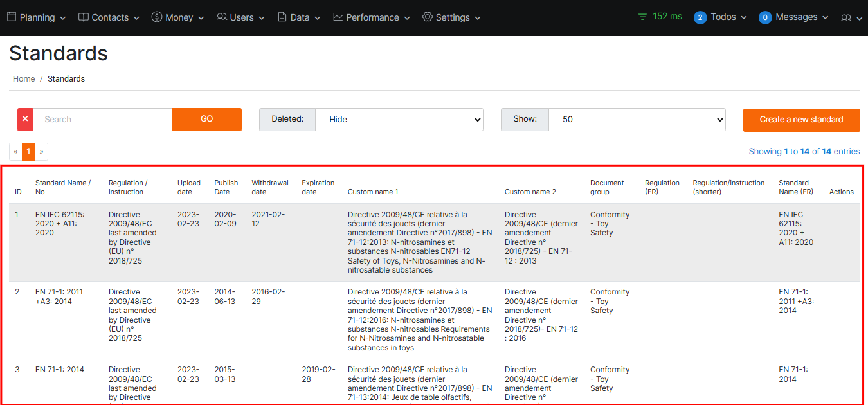Click the Performance chart icon
Image resolution: width=868 pixels, height=405 pixels.
[338, 17]
